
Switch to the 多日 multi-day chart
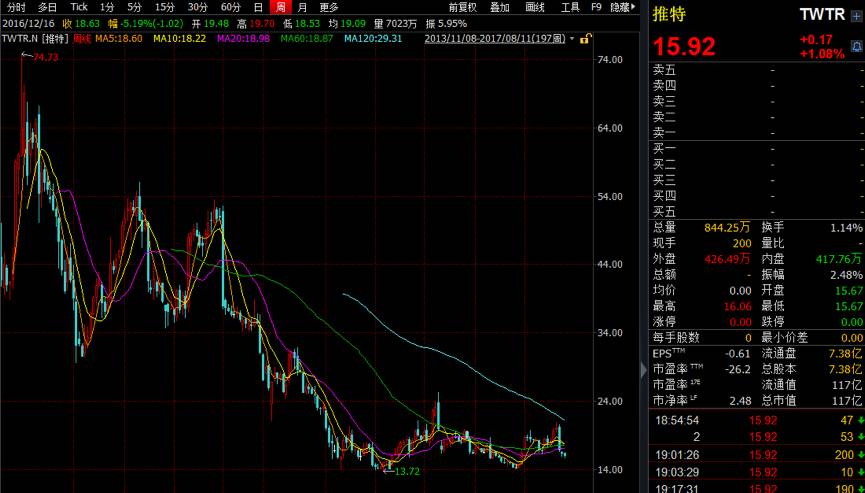[47, 7]
